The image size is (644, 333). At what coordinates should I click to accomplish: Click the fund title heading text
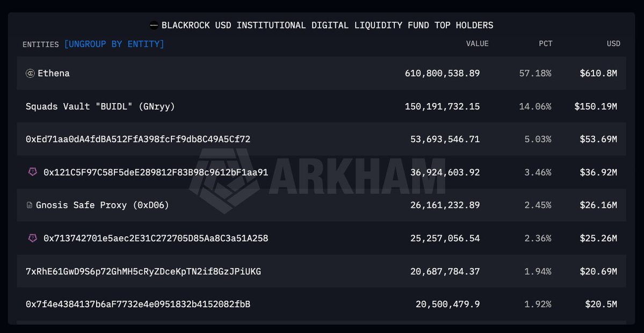327,25
